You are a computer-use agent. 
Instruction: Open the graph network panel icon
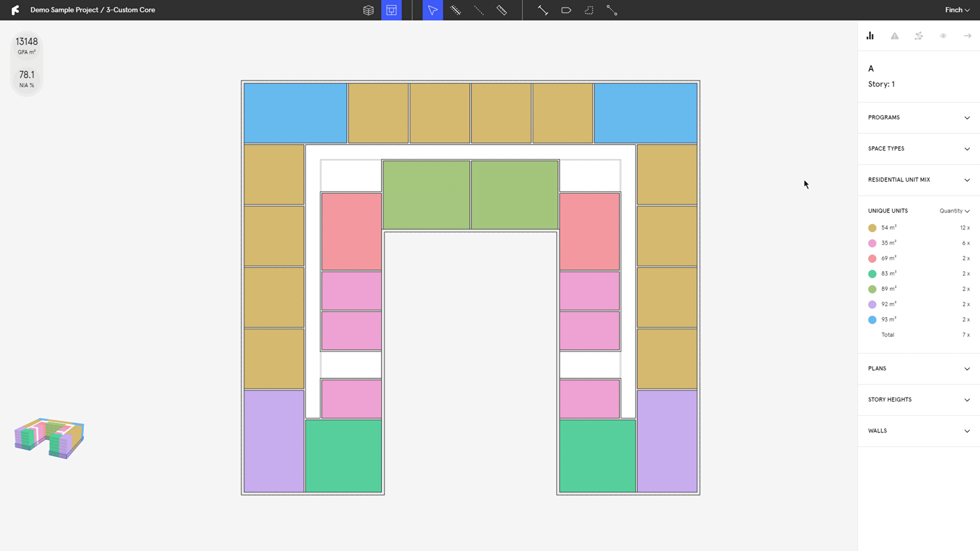click(919, 36)
